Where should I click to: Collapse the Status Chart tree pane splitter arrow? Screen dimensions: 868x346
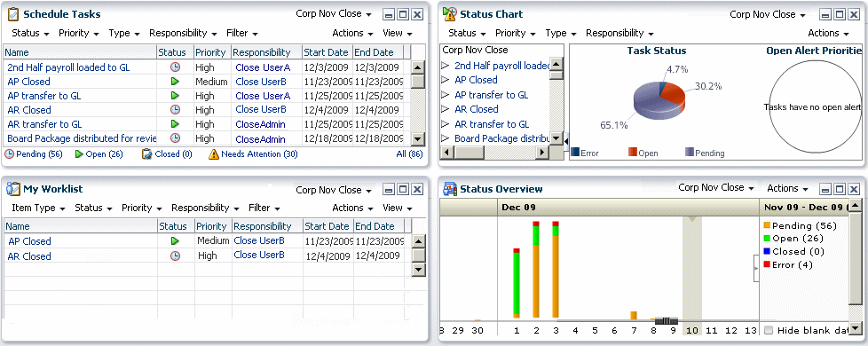coord(566,141)
